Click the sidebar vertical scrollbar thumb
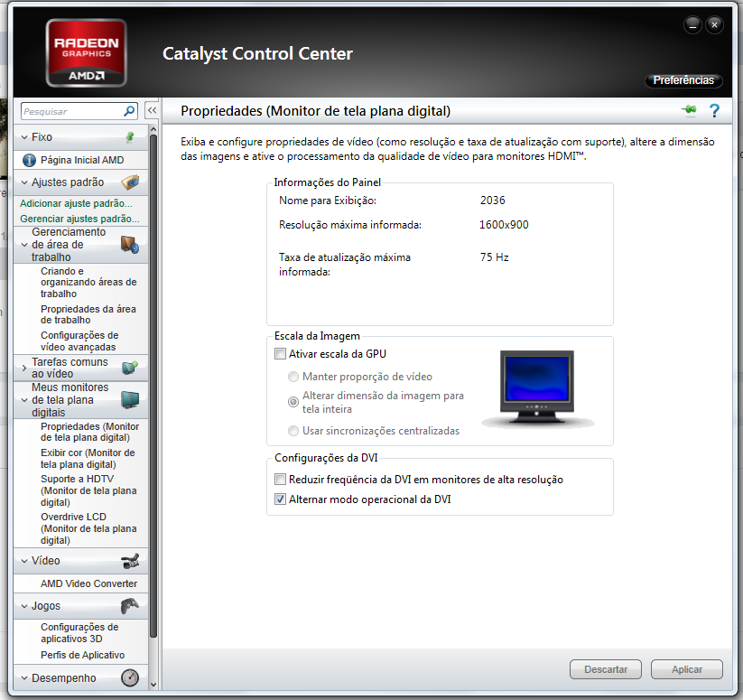 (x=153, y=386)
